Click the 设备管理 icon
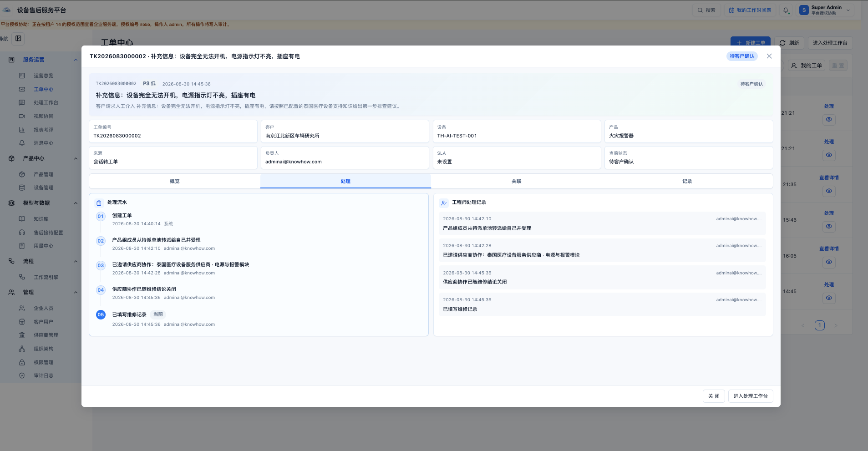This screenshot has height=451, width=868. click(22, 187)
